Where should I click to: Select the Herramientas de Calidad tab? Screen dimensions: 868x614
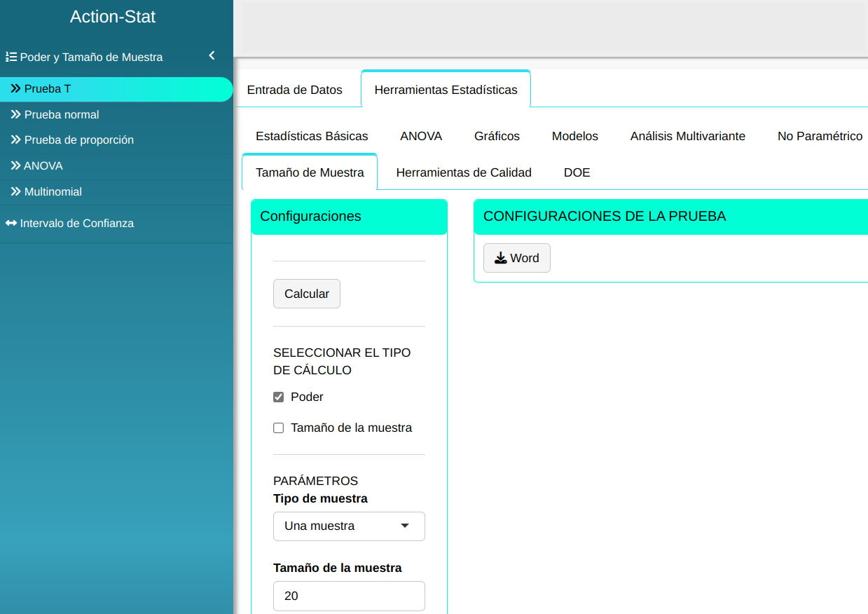point(463,172)
